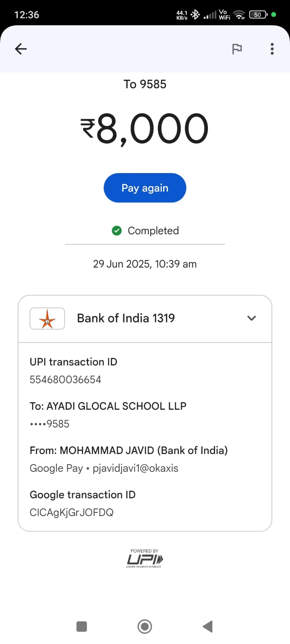The width and height of the screenshot is (290, 644).
Task: Tap the Google transaction ID value
Action: pos(72,512)
